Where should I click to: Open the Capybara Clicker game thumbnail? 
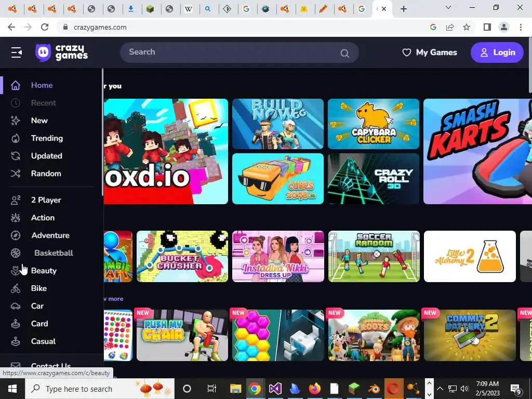pos(374,124)
